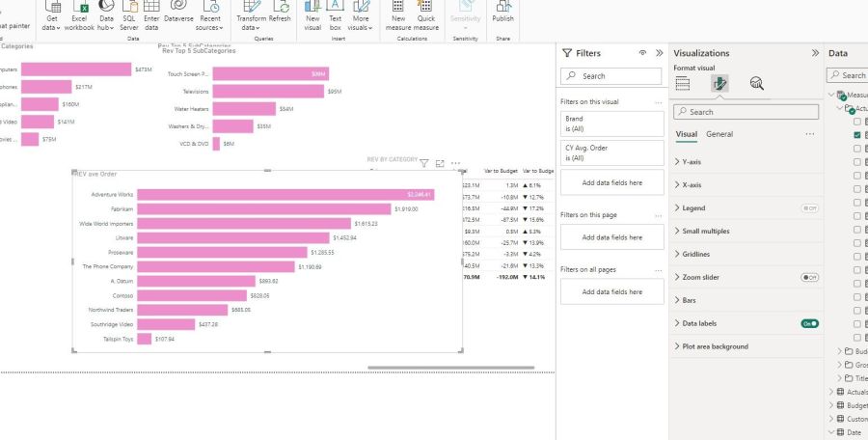
Task: Open ellipsis beside the General tab
Action: [x=810, y=134]
